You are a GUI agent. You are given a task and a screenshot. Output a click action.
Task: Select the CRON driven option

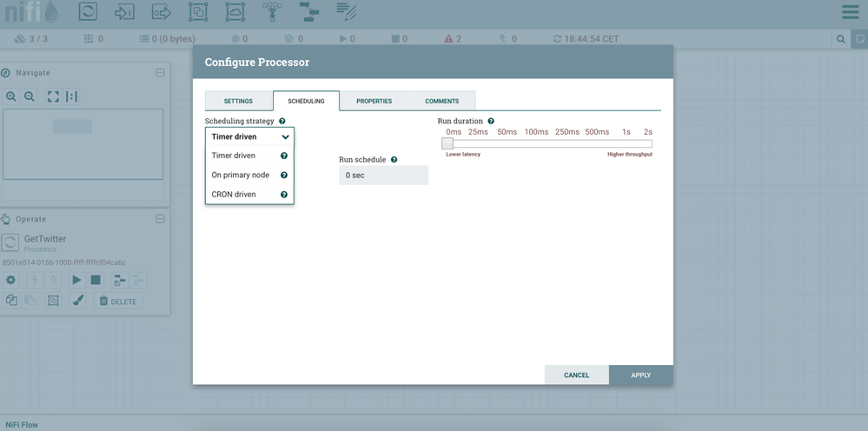click(234, 195)
